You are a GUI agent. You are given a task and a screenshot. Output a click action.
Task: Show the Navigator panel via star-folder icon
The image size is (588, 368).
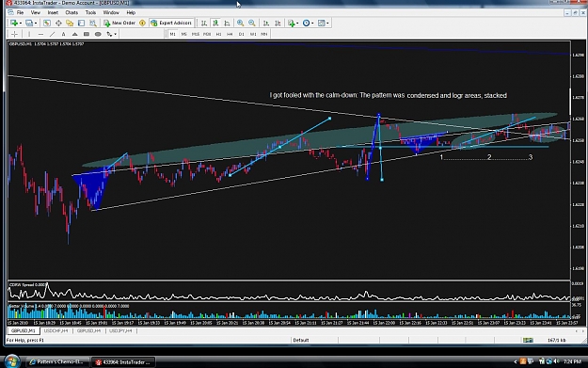tap(70, 23)
